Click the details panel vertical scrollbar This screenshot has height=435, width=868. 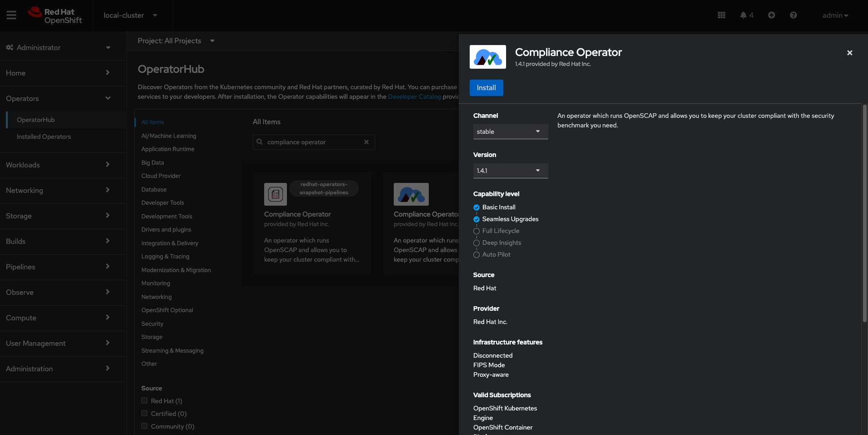[x=864, y=214]
